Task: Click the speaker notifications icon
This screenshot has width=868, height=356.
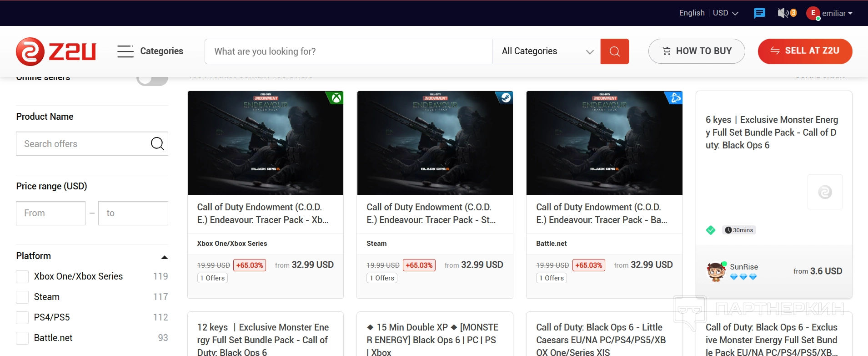Action: click(783, 13)
